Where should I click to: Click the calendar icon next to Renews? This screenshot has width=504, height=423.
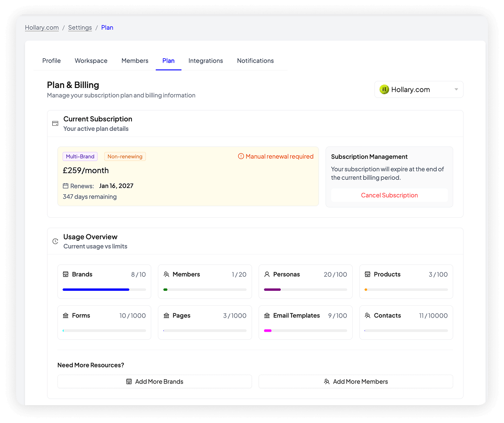coord(65,186)
